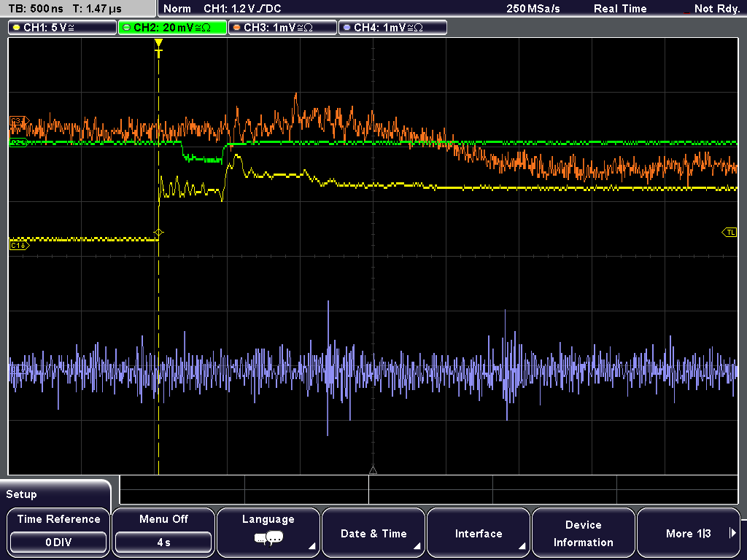The height and width of the screenshot is (560, 747).
Task: Click the time reference triangle at the grid bottom
Action: point(373,470)
